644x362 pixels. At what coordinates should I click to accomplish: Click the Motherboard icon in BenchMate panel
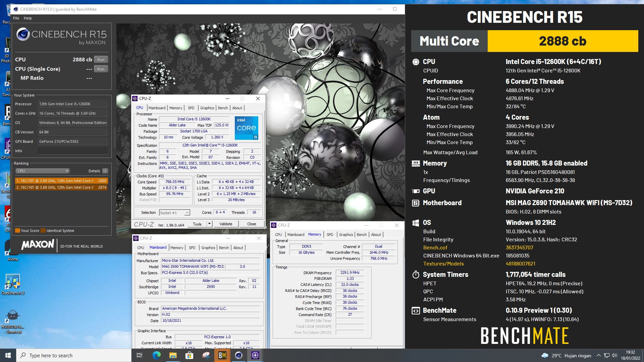click(x=416, y=203)
